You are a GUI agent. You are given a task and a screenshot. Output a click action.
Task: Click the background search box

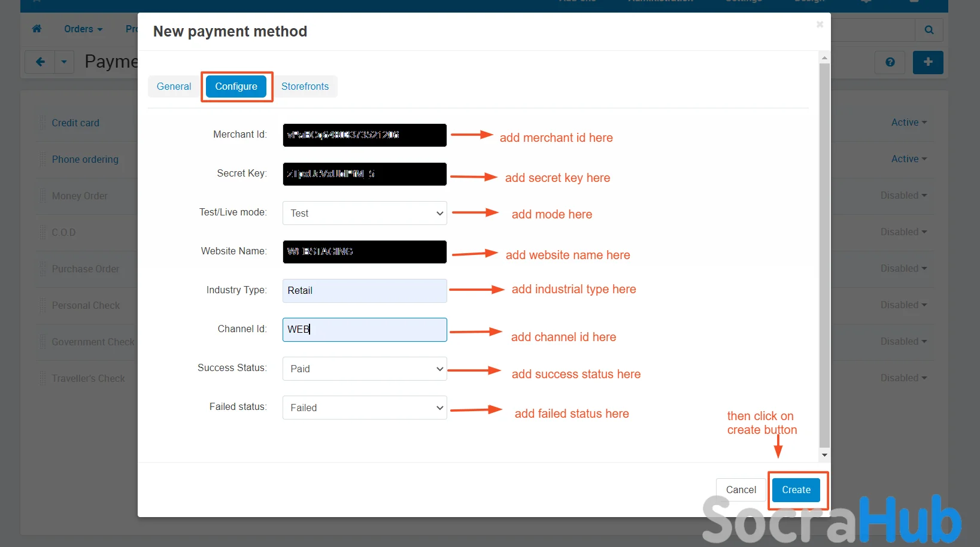click(x=873, y=29)
